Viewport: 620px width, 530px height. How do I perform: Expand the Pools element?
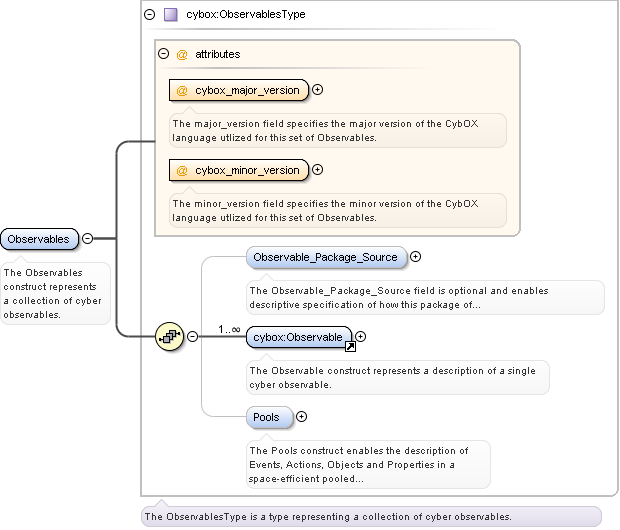tap(301, 417)
